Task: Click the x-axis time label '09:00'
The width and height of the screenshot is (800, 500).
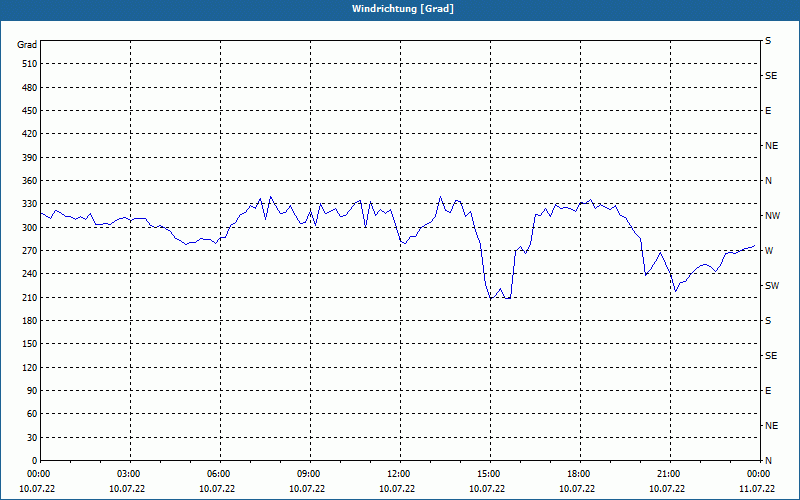Action: (x=308, y=474)
